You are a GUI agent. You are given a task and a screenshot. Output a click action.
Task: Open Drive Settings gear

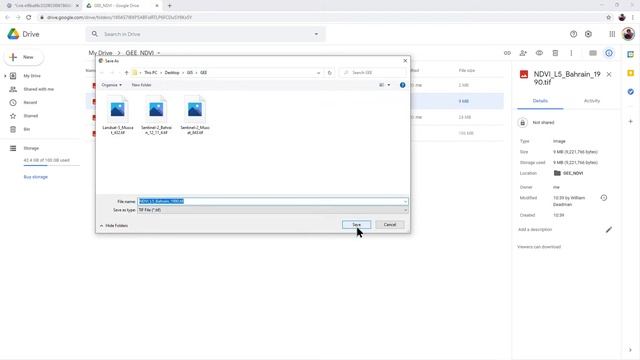[588, 34]
